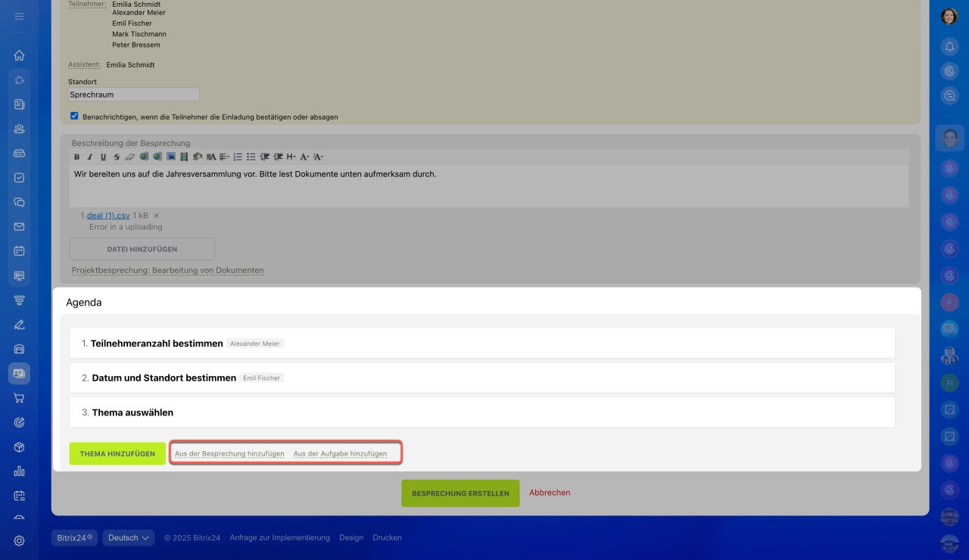Open the heading style H dropdown
This screenshot has height=560, width=969.
[x=291, y=157]
